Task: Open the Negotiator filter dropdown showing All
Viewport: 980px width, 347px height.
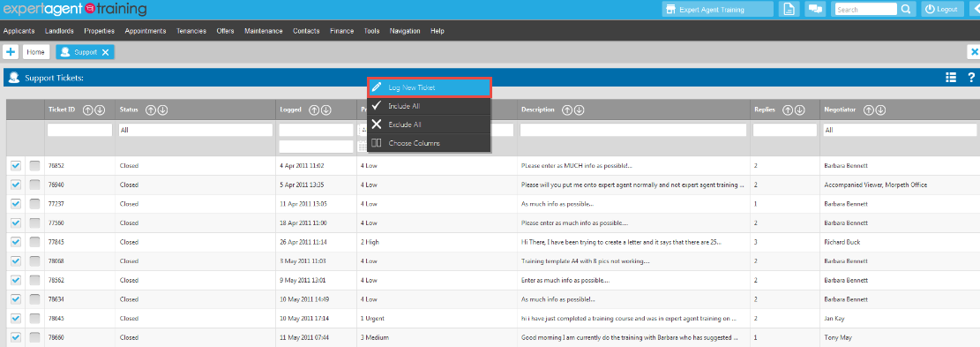Action: pos(900,130)
